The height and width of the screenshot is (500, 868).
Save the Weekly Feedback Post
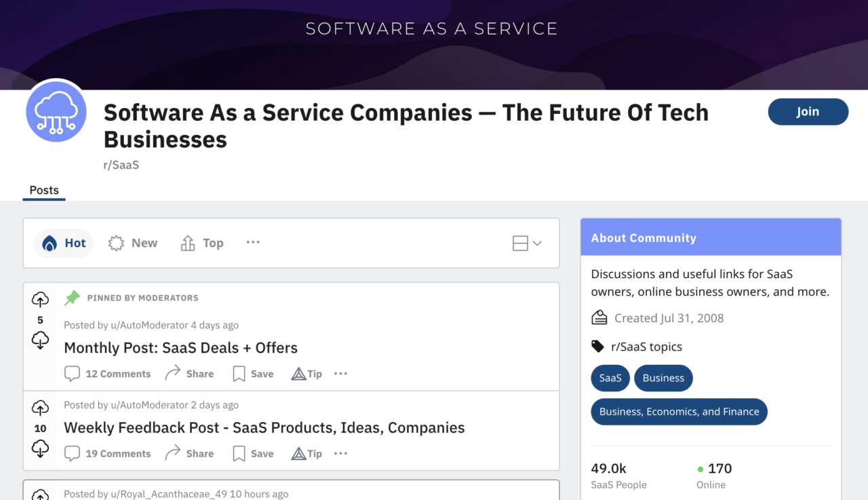pos(253,454)
